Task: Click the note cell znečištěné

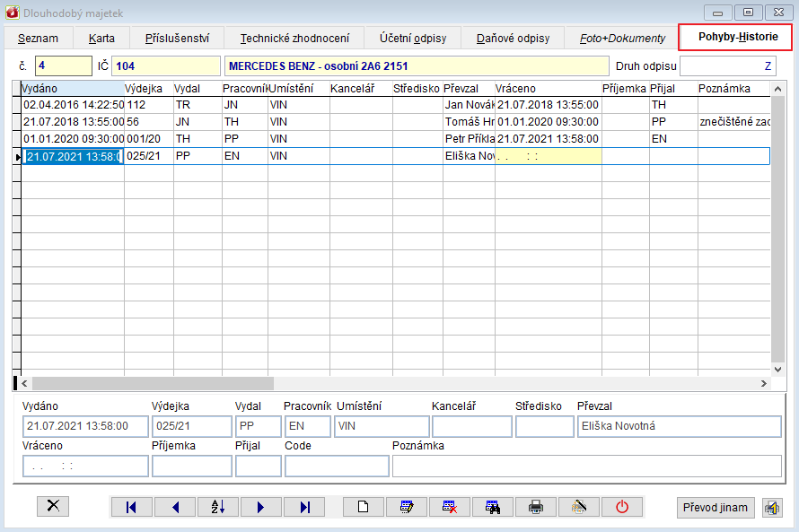Action: click(x=733, y=122)
